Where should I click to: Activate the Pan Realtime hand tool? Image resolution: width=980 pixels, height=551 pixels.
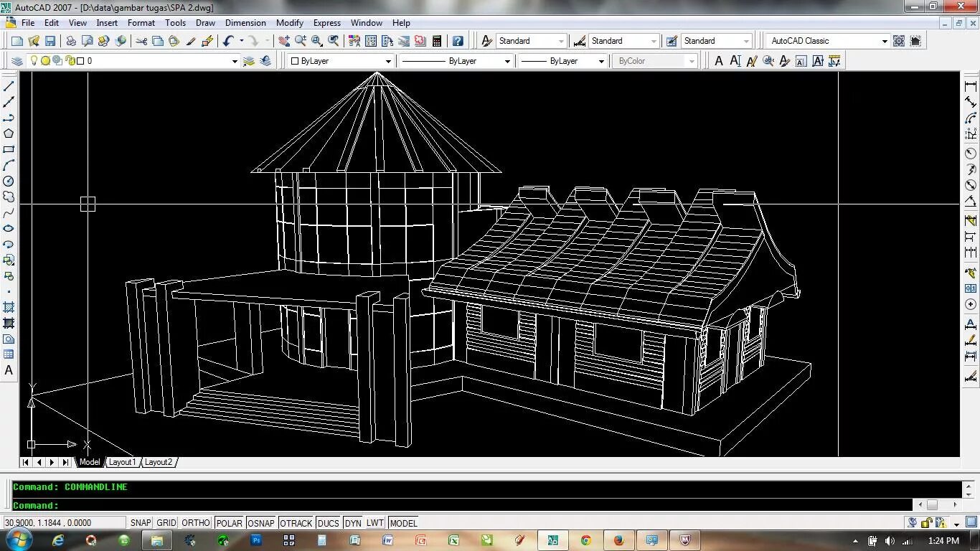pos(284,41)
